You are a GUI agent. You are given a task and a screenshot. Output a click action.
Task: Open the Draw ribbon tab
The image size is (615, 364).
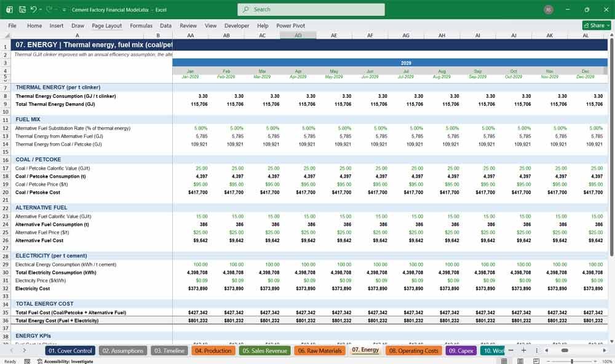click(x=77, y=25)
